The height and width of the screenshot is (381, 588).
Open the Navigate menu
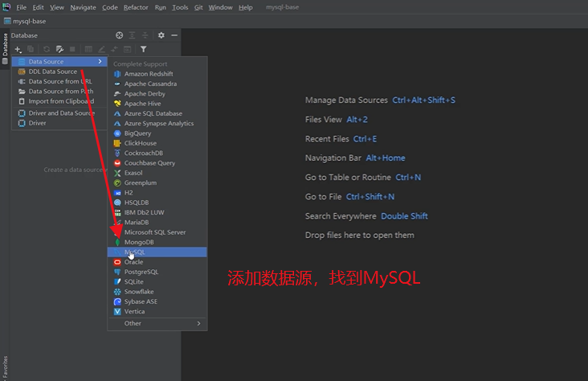[83, 7]
